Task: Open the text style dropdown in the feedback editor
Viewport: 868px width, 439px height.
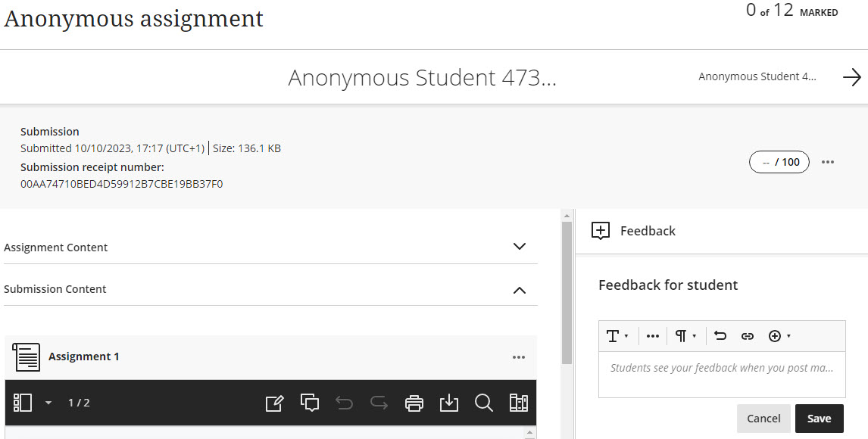Action: point(617,335)
